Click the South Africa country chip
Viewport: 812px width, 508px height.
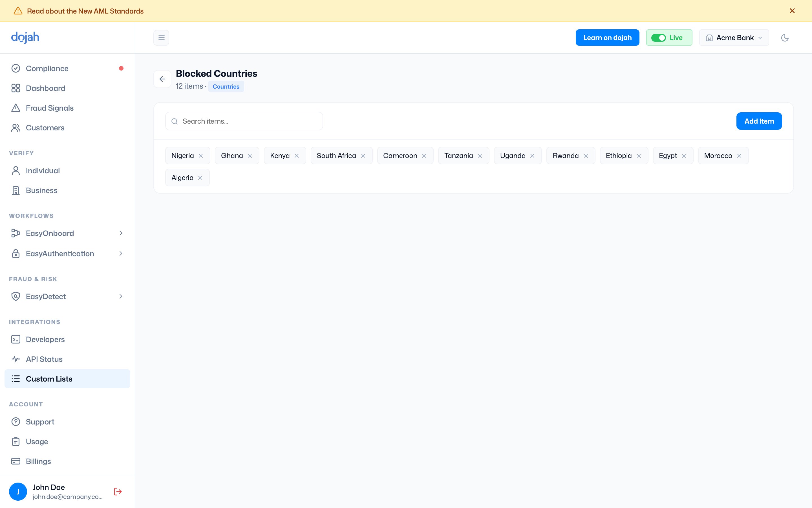[x=342, y=156]
